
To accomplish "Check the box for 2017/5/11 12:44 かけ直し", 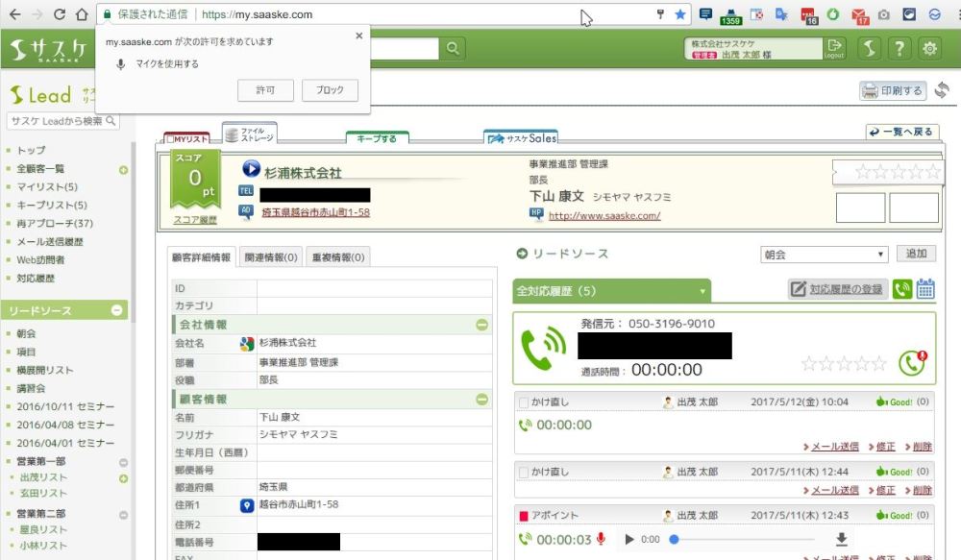I will [524, 473].
